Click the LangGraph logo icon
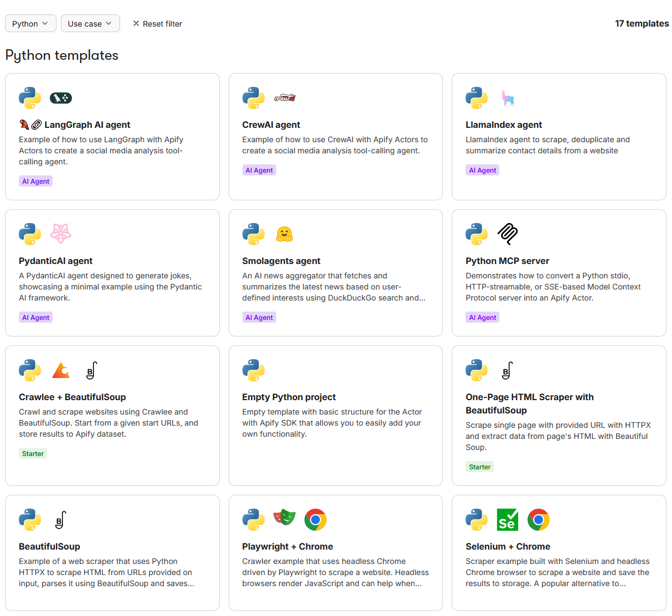This screenshot has height=616, width=672. tap(61, 98)
